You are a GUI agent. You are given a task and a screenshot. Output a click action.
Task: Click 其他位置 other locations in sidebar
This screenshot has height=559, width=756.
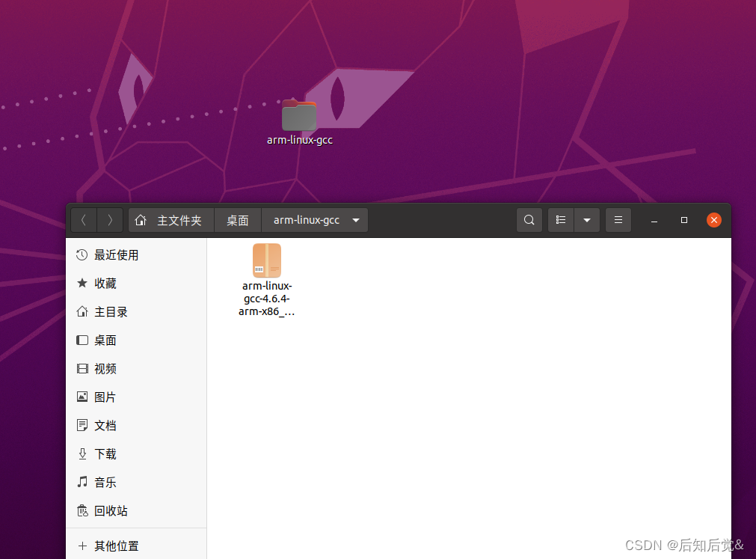coord(136,546)
